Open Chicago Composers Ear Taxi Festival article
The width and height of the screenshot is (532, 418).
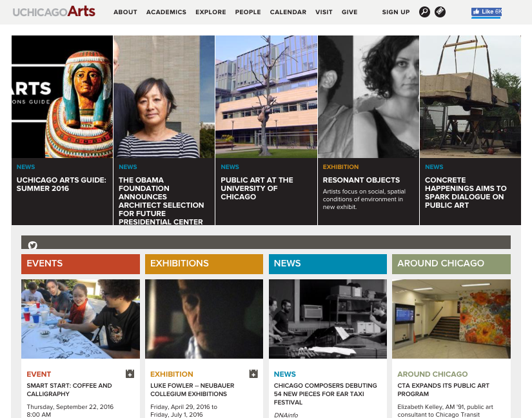coord(326,394)
